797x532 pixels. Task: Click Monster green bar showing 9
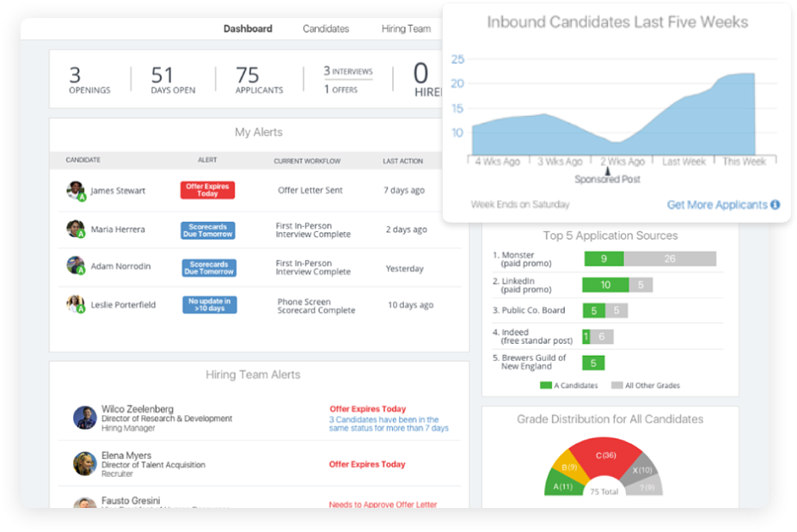click(x=604, y=259)
